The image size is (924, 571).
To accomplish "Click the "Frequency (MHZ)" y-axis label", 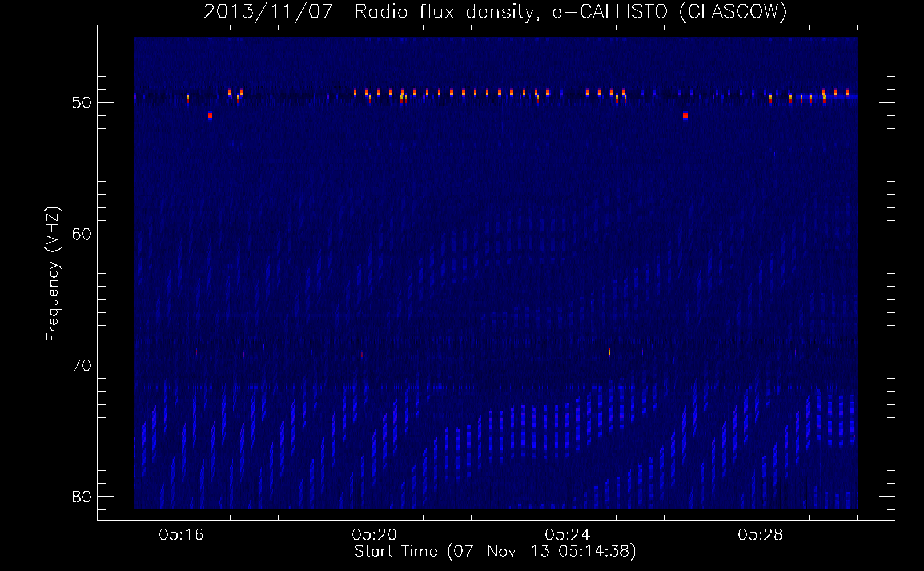I will (x=53, y=274).
